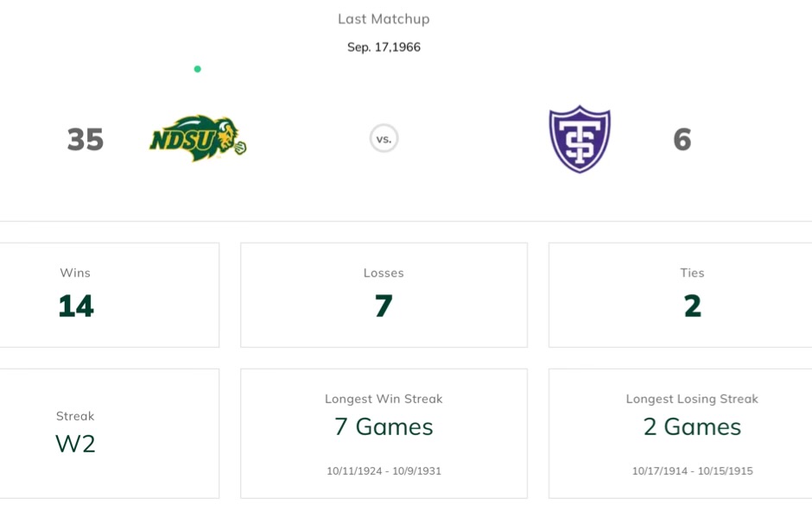Image resolution: width=812 pixels, height=511 pixels.
Task: Click the 10/17/1914 - 10/15/1915 date range
Action: click(x=692, y=471)
